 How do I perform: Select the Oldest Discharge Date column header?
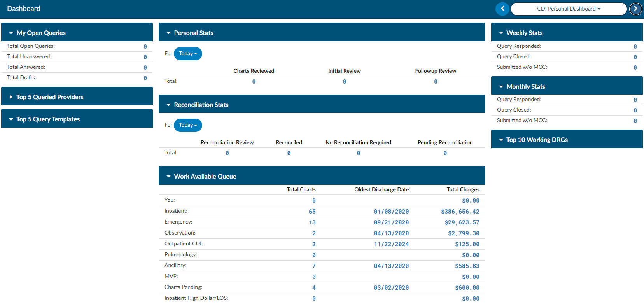pos(381,189)
